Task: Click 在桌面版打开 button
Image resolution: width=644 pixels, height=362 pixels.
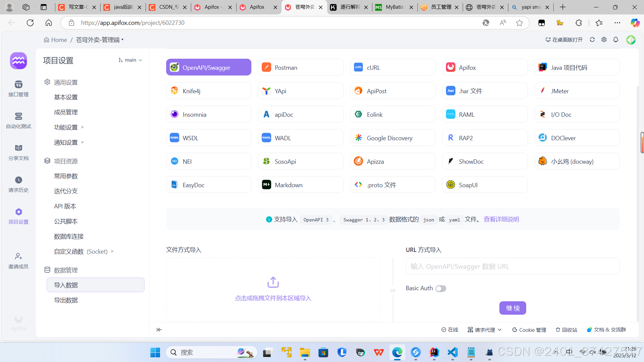Action: (x=564, y=40)
